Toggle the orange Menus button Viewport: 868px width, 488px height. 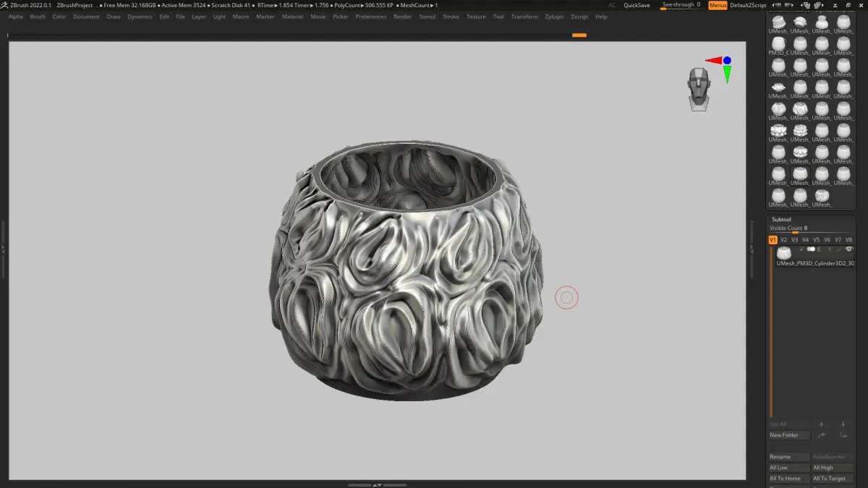[x=718, y=5]
